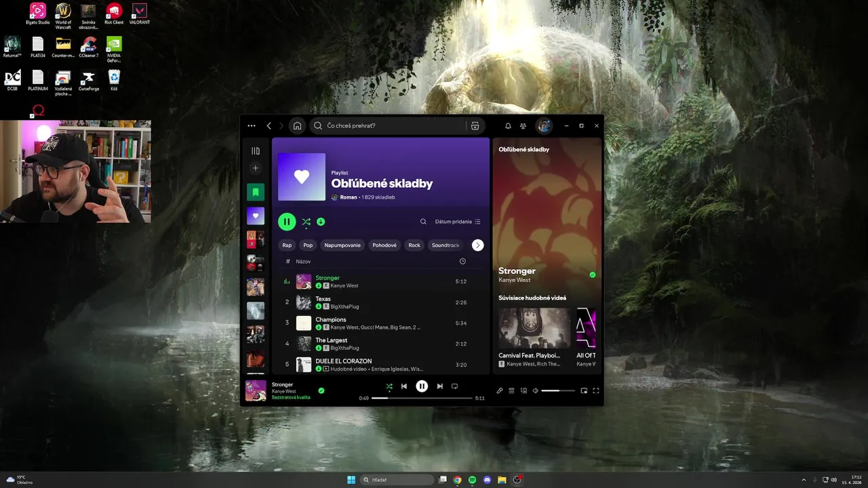The width and height of the screenshot is (868, 488).
Task: Toggle playlist download green arrow
Action: coord(321,222)
